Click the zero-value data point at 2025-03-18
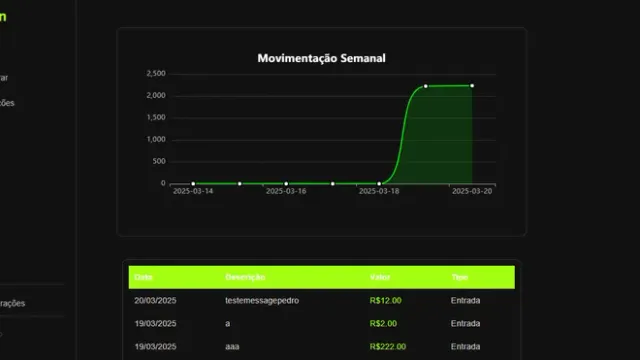This screenshot has height=360, width=640. [379, 184]
